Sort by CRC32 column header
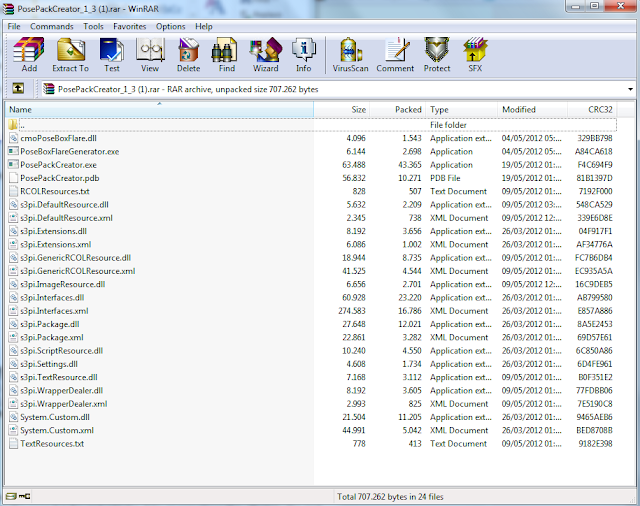 [592, 109]
